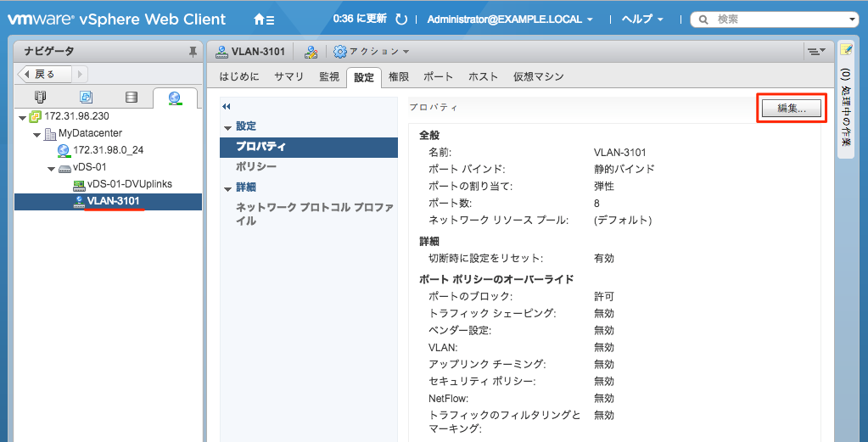Click the vDS-01 switch icon

(64, 168)
